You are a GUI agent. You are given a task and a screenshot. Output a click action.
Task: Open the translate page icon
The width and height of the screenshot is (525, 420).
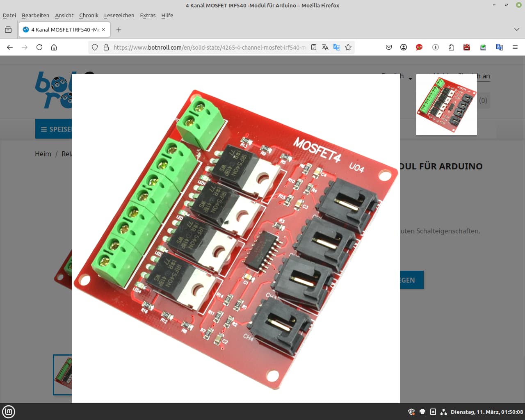pyautogui.click(x=325, y=47)
